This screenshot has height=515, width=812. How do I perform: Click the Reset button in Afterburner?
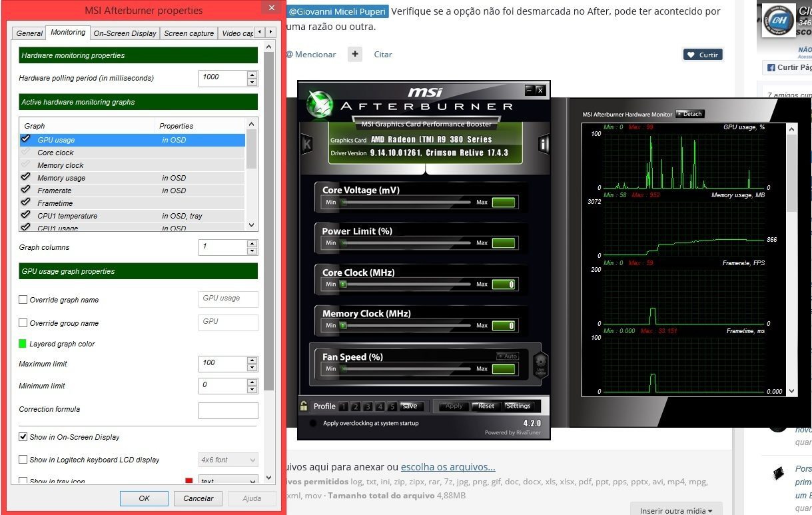tap(486, 406)
